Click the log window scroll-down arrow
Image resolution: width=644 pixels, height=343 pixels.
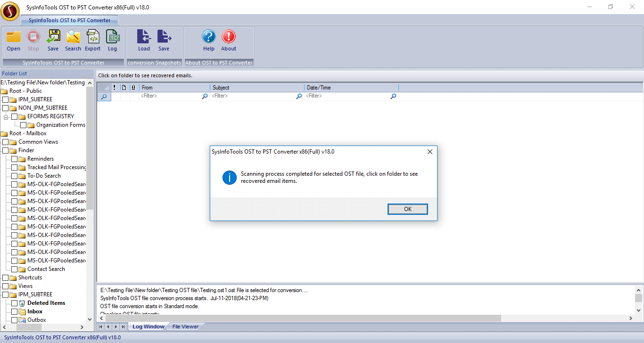[638, 310]
